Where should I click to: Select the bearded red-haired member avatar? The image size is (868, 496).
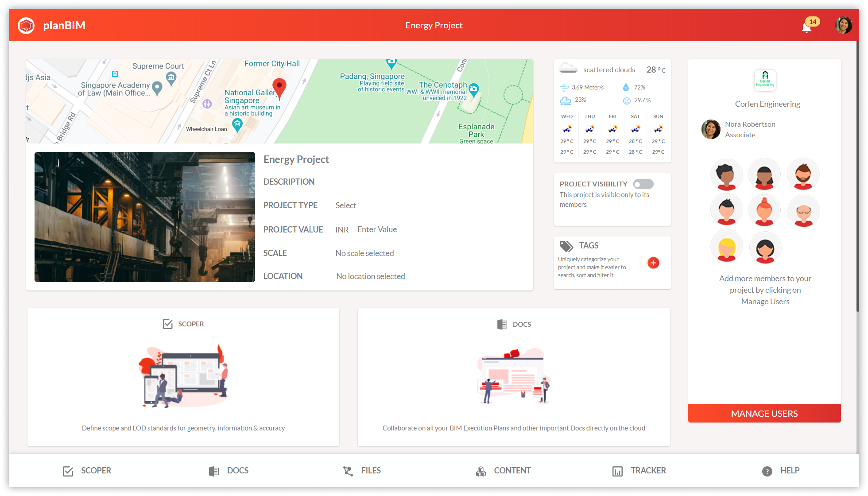(x=803, y=175)
